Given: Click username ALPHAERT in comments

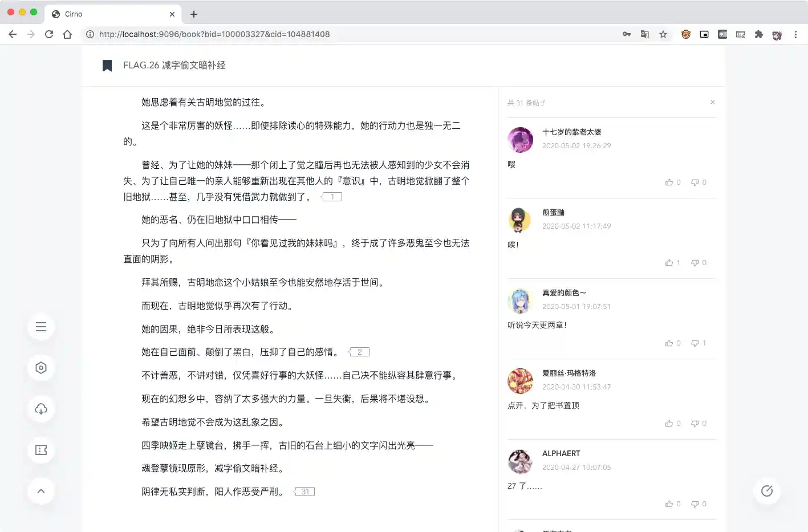Looking at the screenshot, I should tap(561, 453).
